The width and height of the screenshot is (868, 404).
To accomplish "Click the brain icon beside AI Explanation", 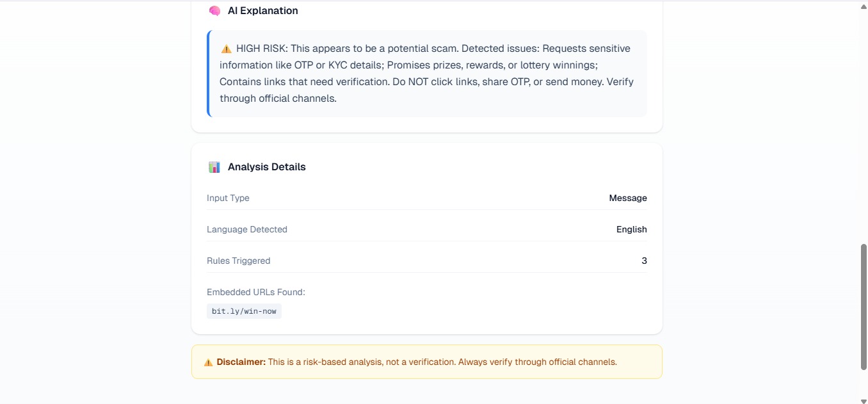I will point(214,11).
